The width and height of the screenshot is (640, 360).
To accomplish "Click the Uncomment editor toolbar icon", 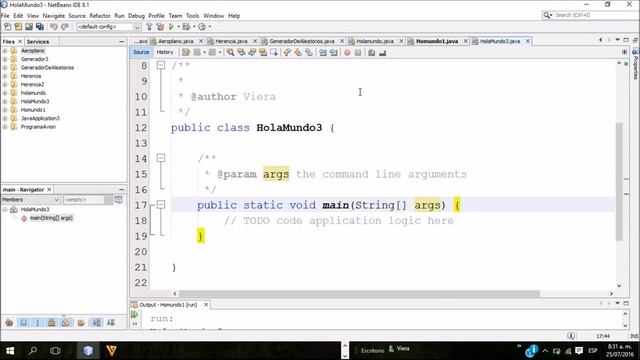I will coord(382,52).
